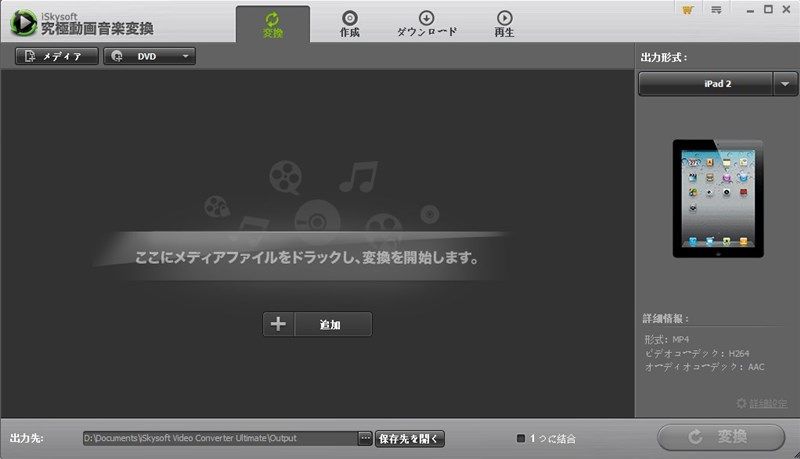This screenshot has width=800, height=459.
Task: Switch to the 変換 tab
Action: pos(272,24)
